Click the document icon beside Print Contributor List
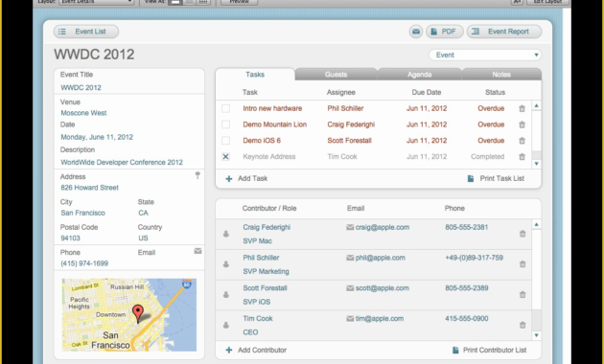The image size is (604, 364). pos(455,351)
